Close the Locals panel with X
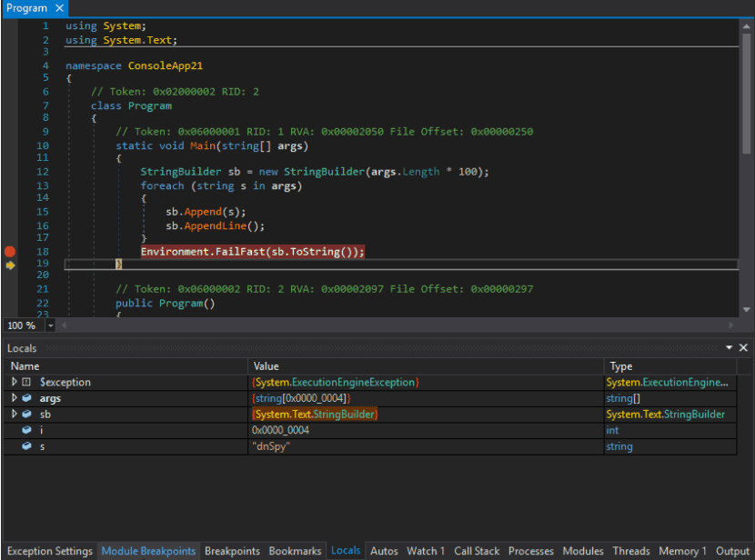The image size is (755, 560). click(743, 348)
